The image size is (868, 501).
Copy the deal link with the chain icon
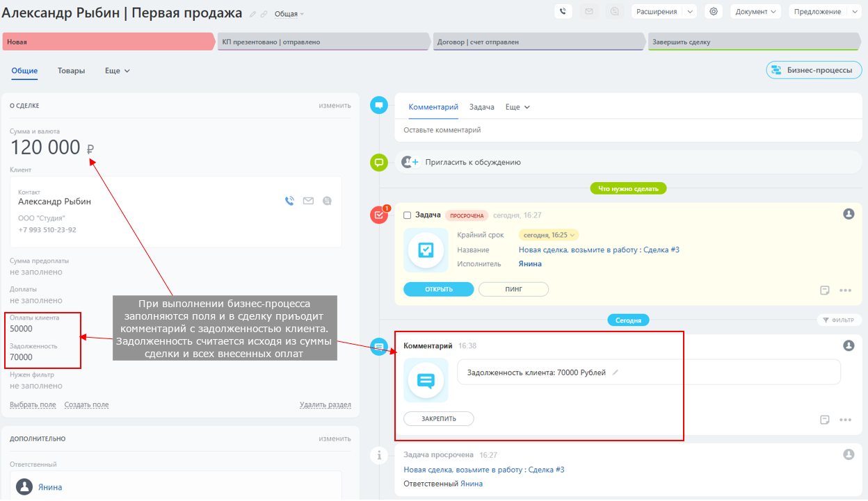264,14
